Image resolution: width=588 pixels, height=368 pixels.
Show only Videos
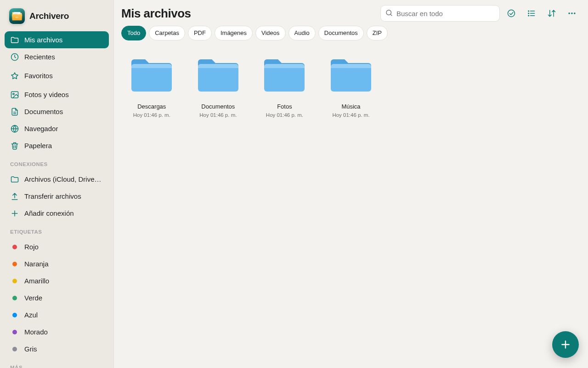coord(271,33)
